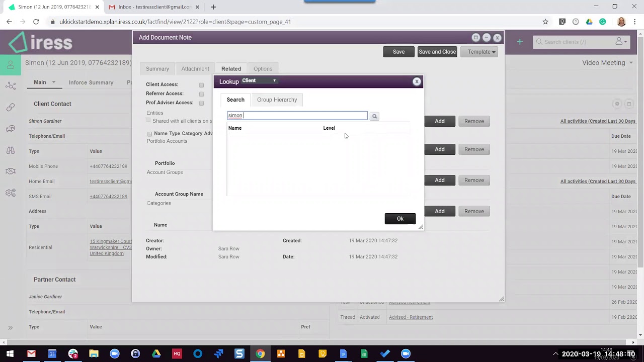This screenshot has height=362, width=644.
Task: Open the network nodes icon in sidebar
Action: point(10,86)
